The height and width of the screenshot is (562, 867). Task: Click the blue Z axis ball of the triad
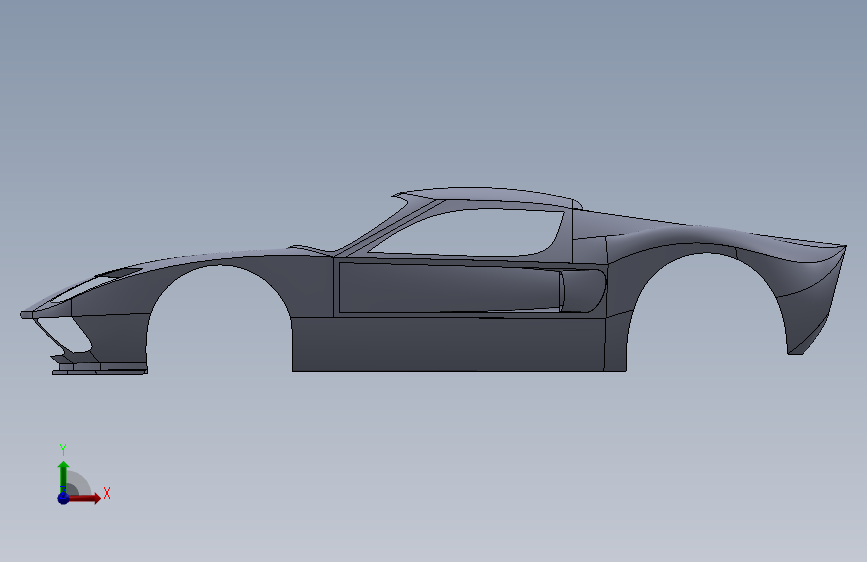tap(63, 498)
